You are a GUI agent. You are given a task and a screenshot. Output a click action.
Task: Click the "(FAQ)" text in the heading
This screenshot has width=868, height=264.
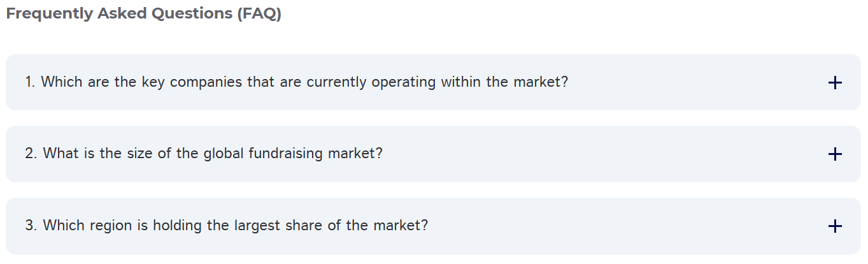click(x=259, y=14)
